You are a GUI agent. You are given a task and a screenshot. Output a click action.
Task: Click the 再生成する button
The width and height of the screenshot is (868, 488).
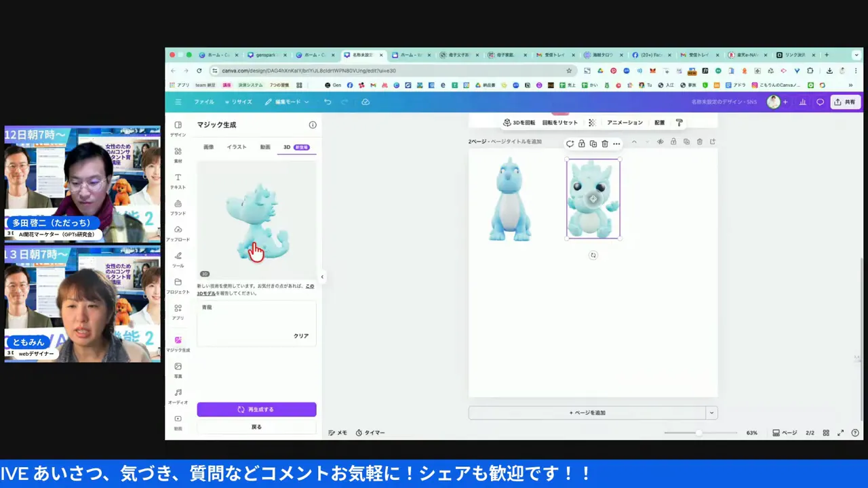click(x=256, y=409)
